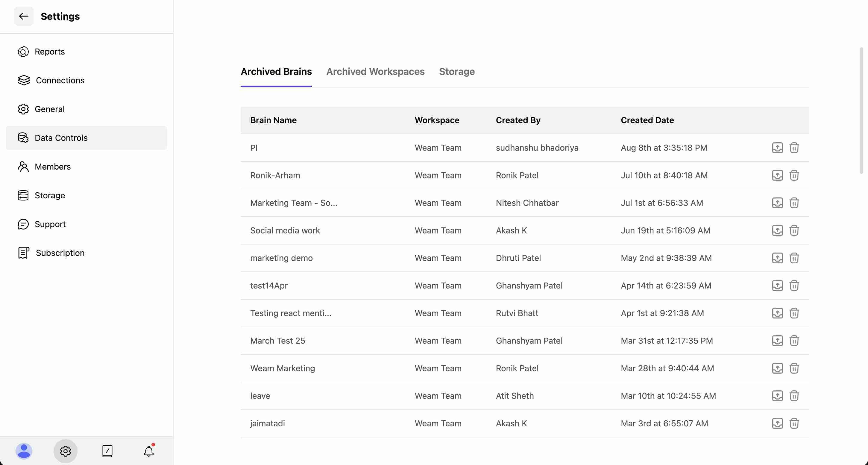Screen dimensions: 868x465
Task: Open the notes/edit page icon
Action: point(107,451)
